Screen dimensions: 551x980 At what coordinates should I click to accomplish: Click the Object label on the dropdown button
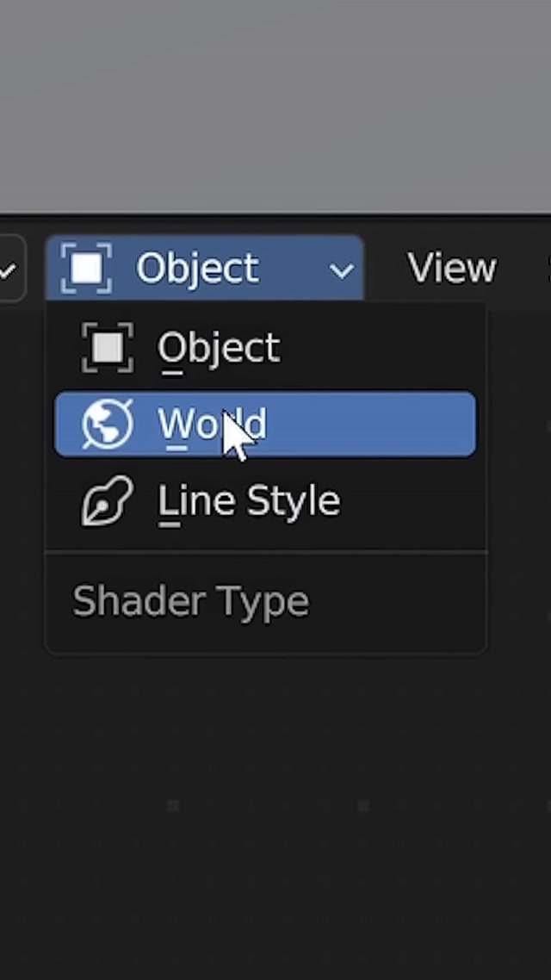pos(197,269)
